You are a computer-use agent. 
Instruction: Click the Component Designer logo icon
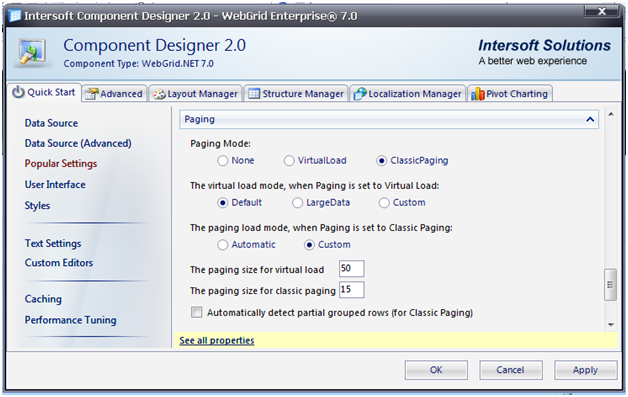[x=32, y=52]
